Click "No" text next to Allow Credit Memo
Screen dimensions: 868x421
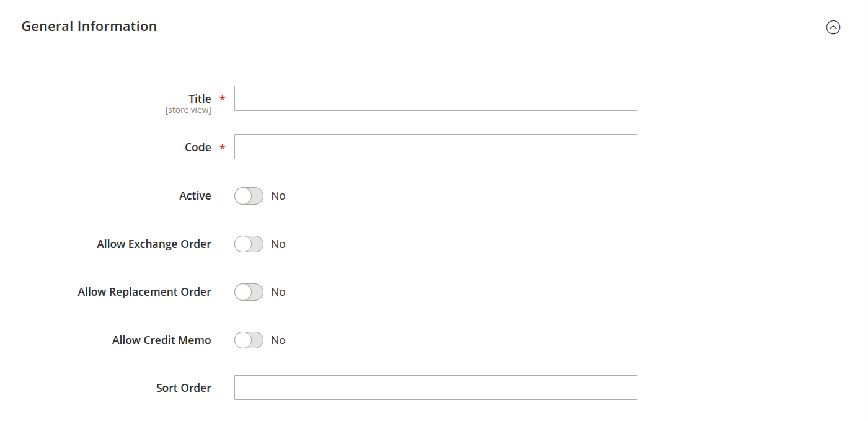278,340
